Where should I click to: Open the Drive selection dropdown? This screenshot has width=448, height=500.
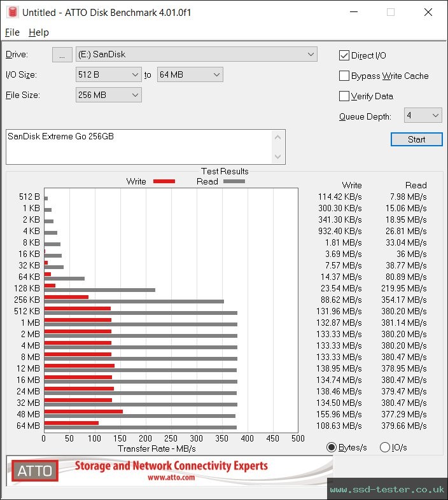196,55
